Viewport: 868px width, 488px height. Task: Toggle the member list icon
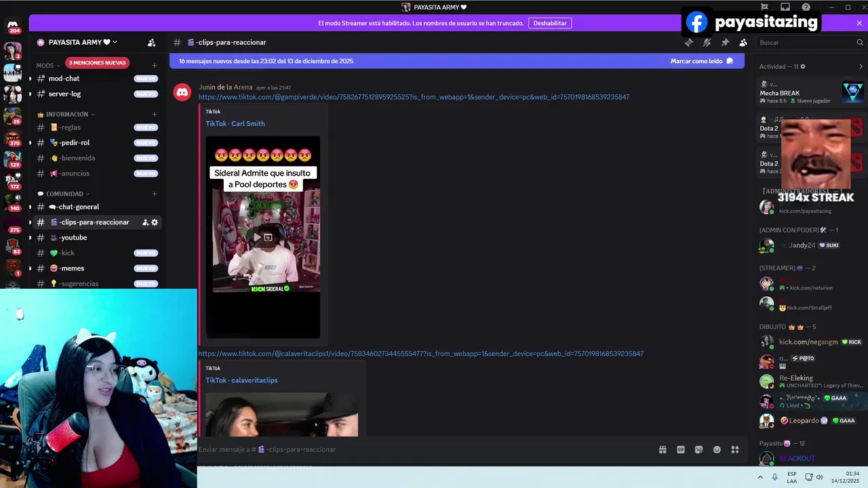click(x=743, y=42)
